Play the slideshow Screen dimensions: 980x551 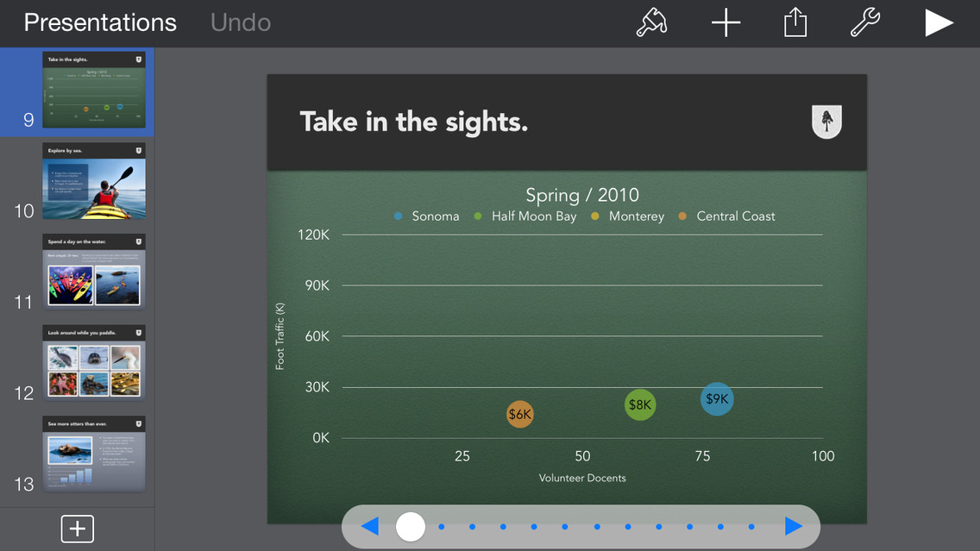coord(939,23)
